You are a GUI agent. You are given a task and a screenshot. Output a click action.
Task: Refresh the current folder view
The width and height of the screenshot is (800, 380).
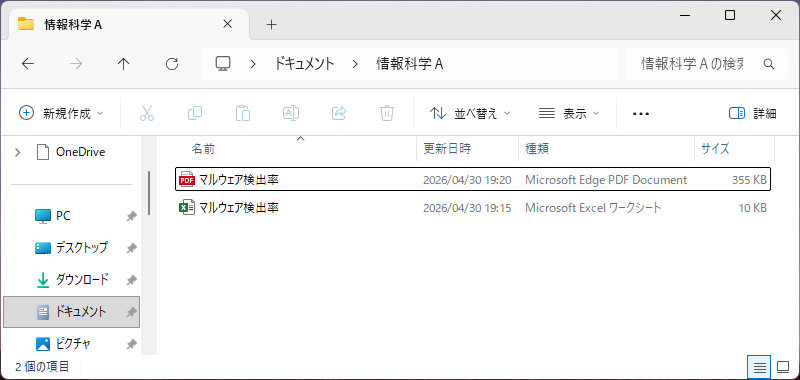172,64
